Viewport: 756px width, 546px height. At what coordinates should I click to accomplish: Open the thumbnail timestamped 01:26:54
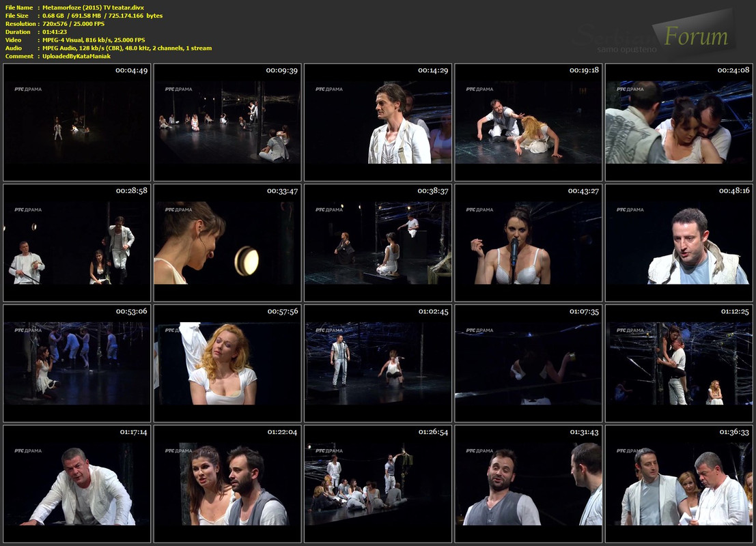pyautogui.click(x=378, y=484)
